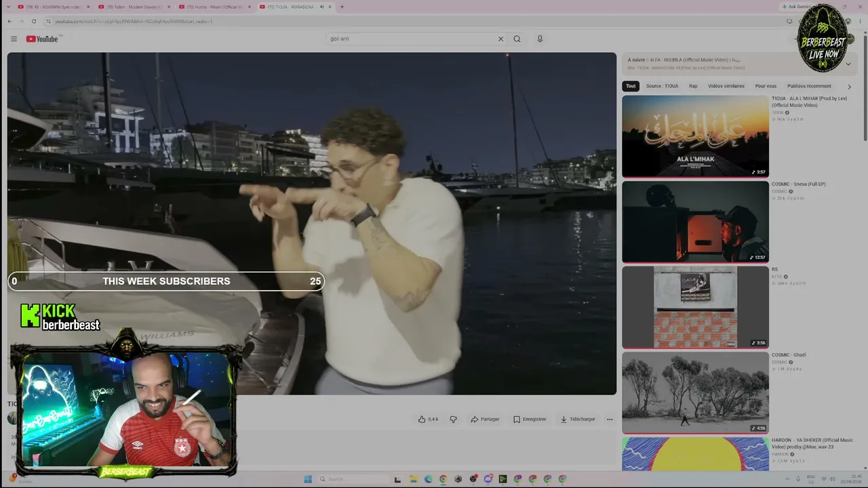868x488 pixels.
Task: Open Microsoft Edge from the taskbar
Action: (428, 479)
